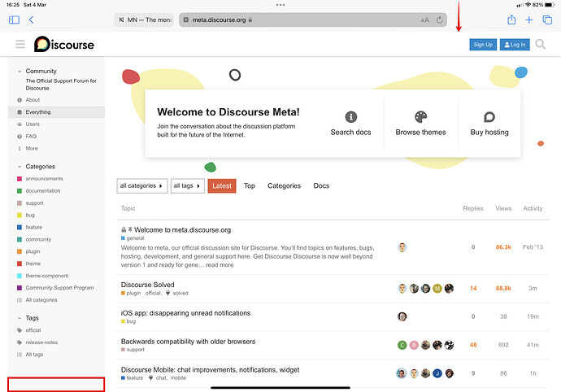Click read more in welcome excerpt

(x=220, y=265)
